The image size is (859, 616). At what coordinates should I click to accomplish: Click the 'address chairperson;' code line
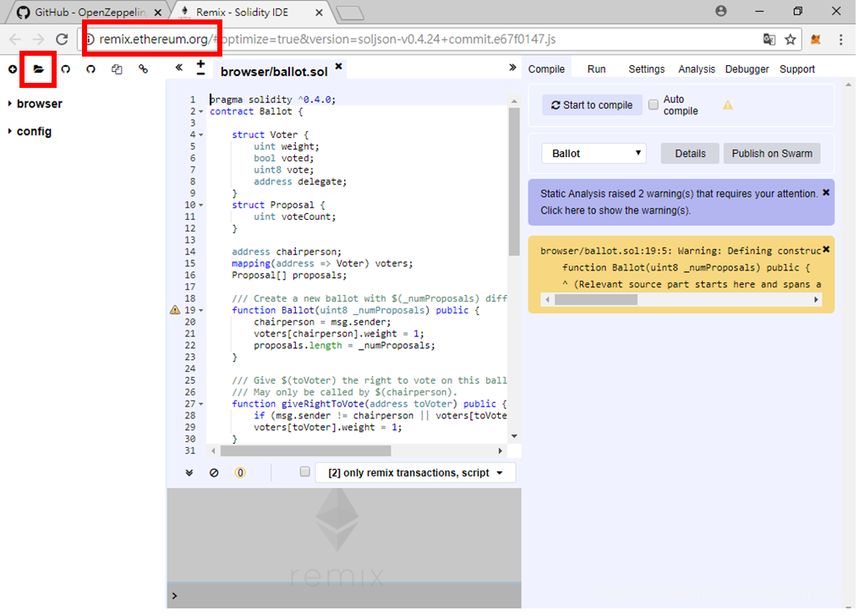pyautogui.click(x=286, y=252)
